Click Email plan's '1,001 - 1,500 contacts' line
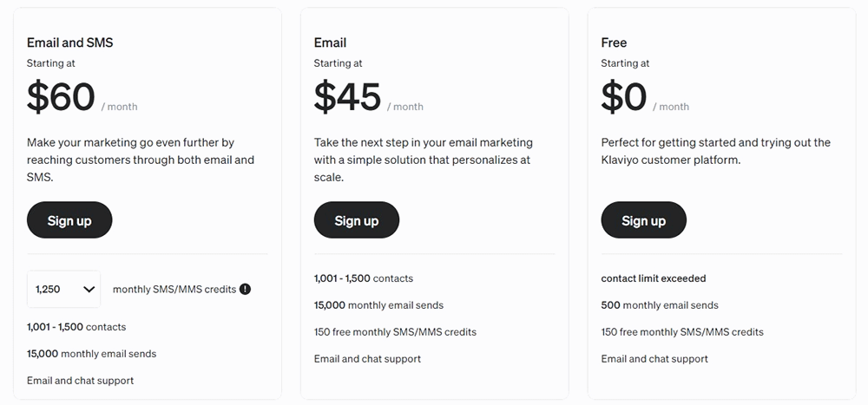The width and height of the screenshot is (868, 405). coord(364,278)
